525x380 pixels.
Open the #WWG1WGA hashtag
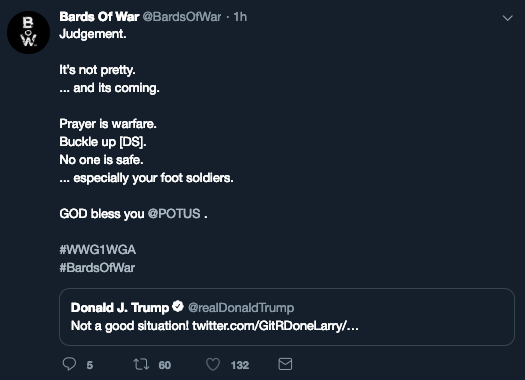97,250
